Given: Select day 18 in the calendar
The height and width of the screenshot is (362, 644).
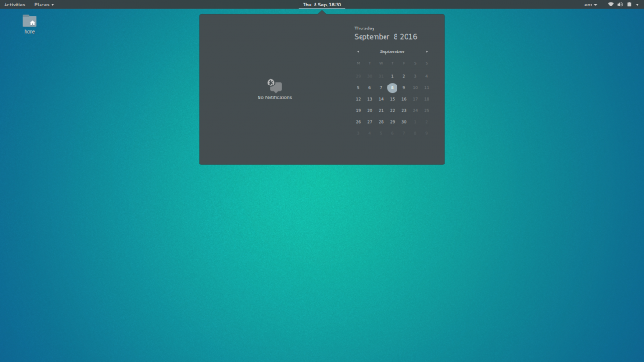Looking at the screenshot, I should click(427, 99).
